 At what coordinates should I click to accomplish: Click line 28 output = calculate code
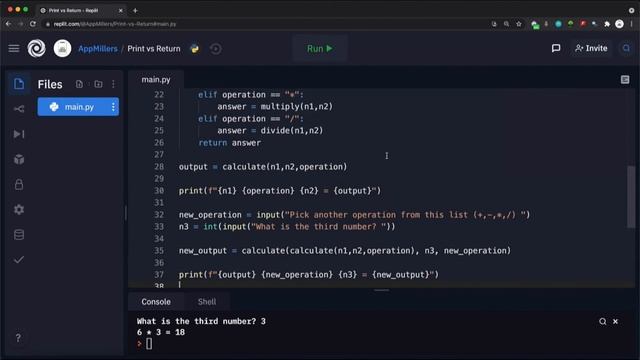click(262, 167)
